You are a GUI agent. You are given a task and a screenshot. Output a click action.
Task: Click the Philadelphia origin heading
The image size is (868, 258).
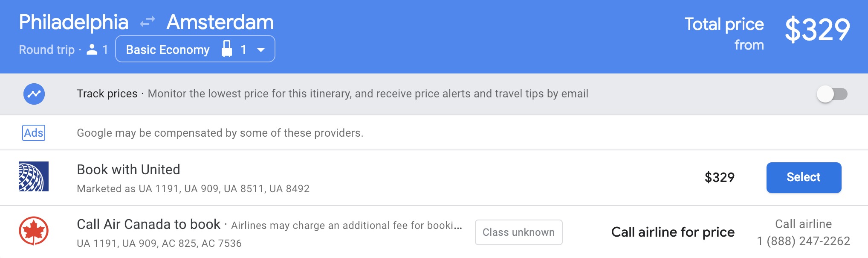point(73,22)
